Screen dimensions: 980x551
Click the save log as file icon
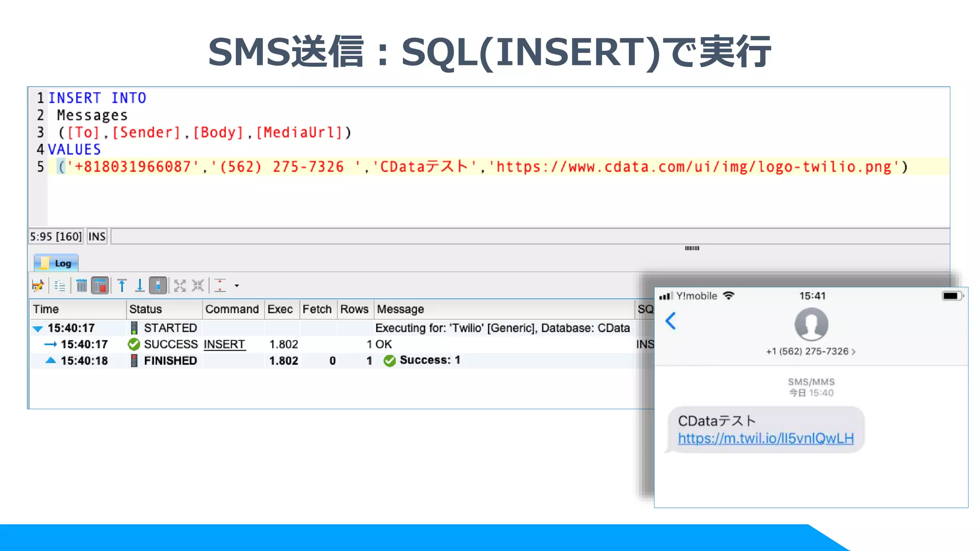click(38, 286)
